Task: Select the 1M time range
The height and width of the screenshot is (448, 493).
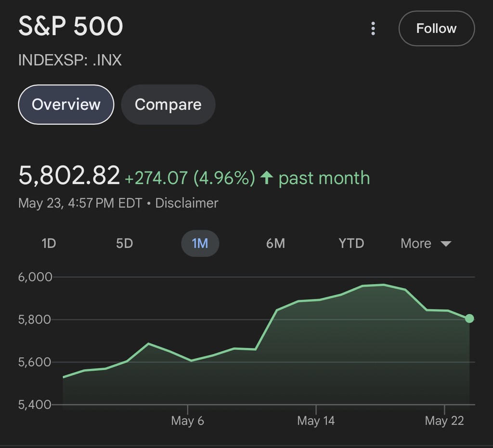Action: click(200, 243)
